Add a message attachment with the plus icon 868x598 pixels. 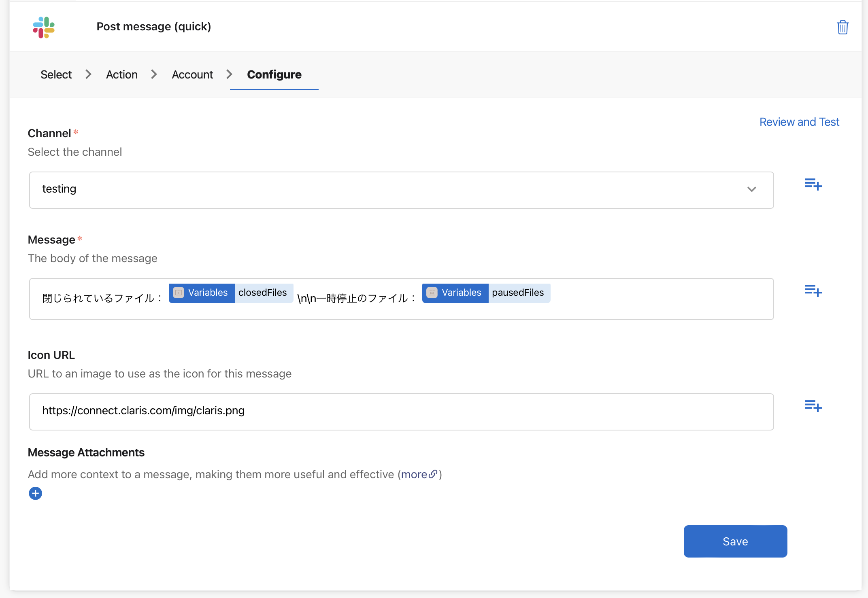(35, 493)
